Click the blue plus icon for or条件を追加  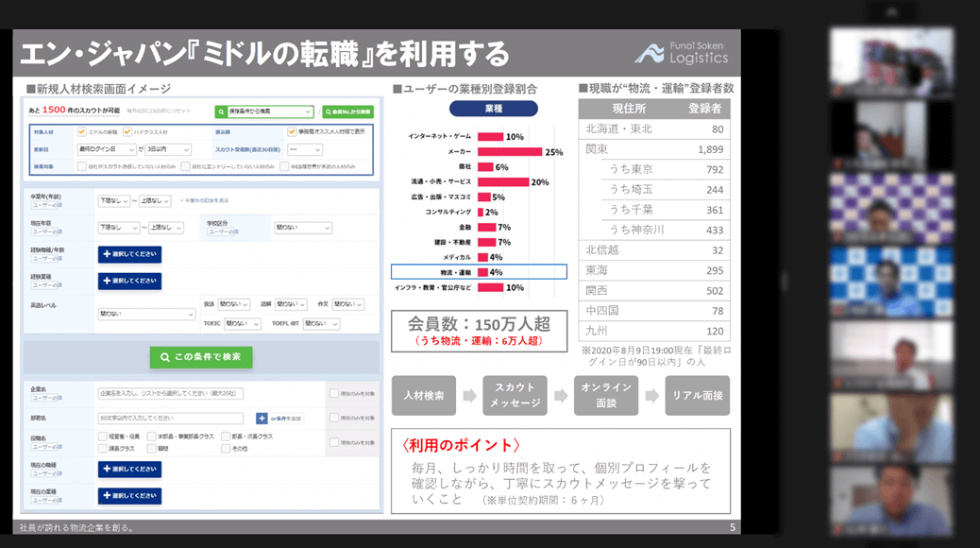[x=262, y=418]
